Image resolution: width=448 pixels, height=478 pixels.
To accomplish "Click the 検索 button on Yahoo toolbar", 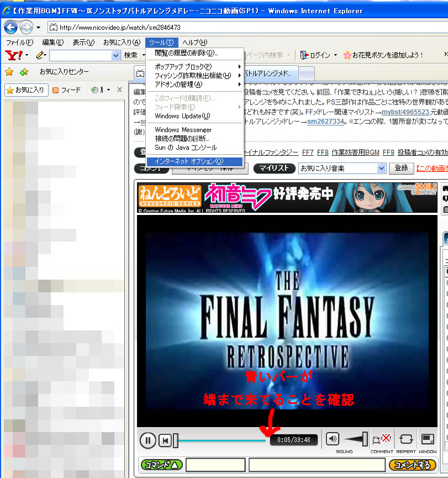I will pyautogui.click(x=131, y=55).
